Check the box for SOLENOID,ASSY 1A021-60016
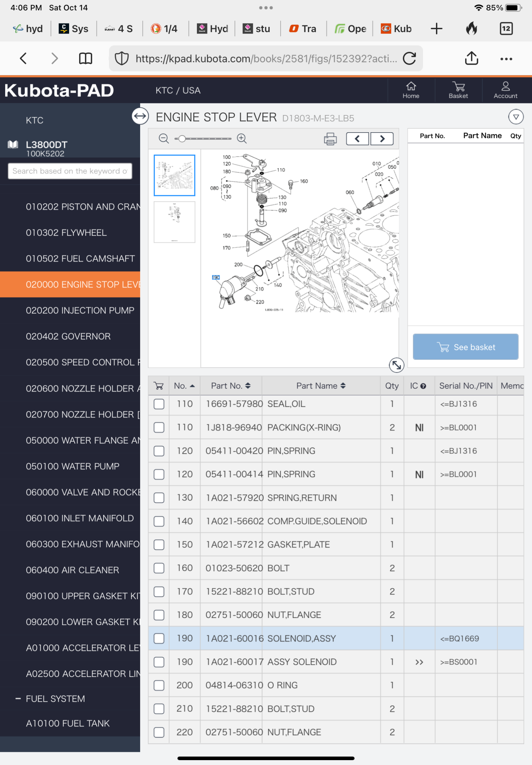The height and width of the screenshot is (765, 532). tap(159, 638)
